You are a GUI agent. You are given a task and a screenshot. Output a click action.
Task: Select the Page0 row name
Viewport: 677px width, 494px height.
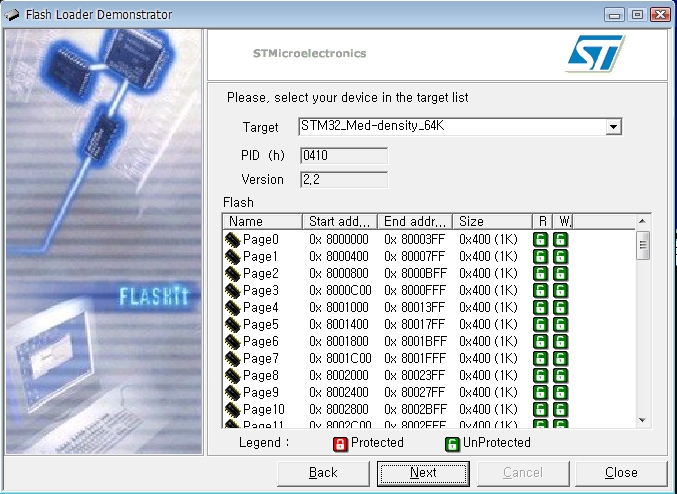point(261,240)
